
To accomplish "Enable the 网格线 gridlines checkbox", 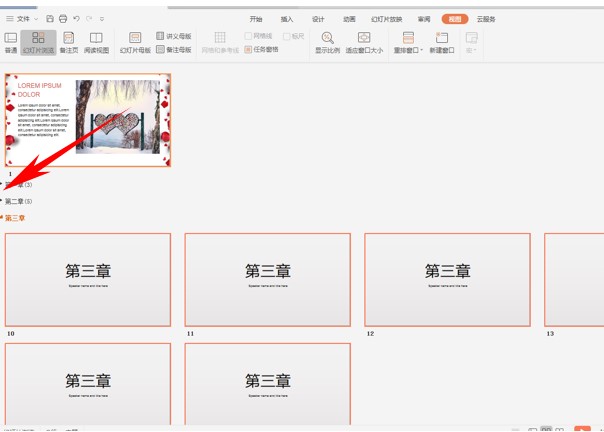I will click(x=249, y=37).
